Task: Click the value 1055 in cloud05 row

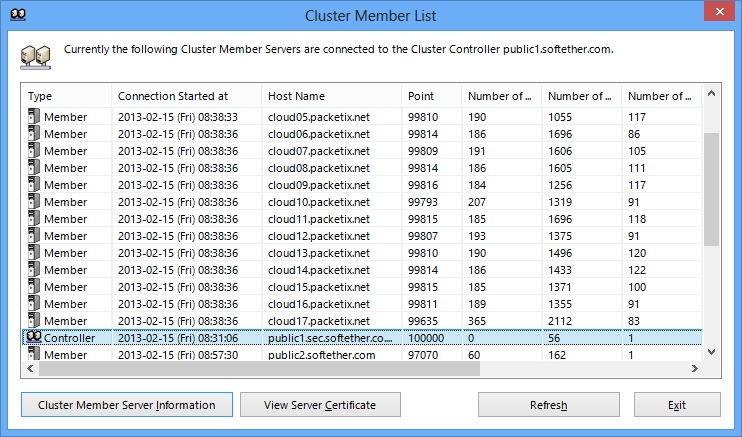Action: coord(560,117)
